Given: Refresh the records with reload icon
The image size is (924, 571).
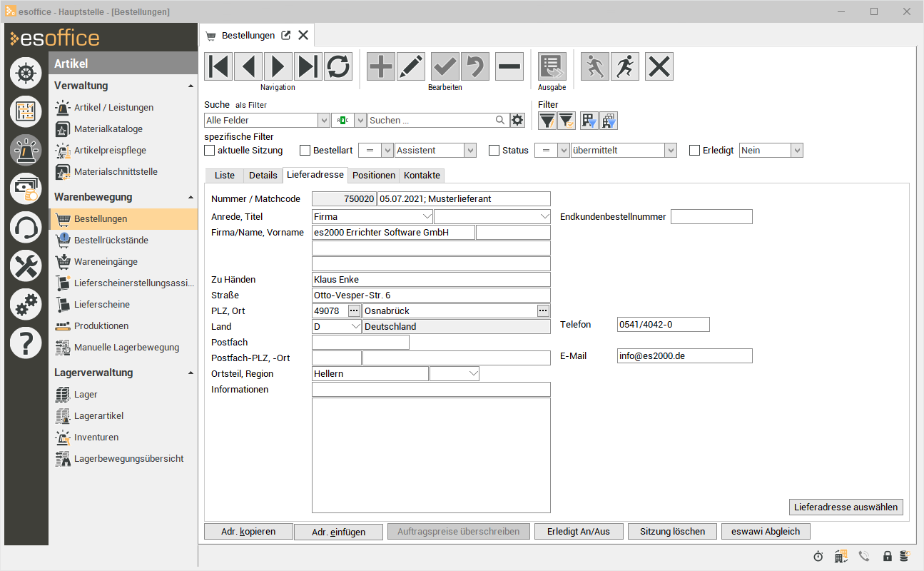Looking at the screenshot, I should (338, 66).
